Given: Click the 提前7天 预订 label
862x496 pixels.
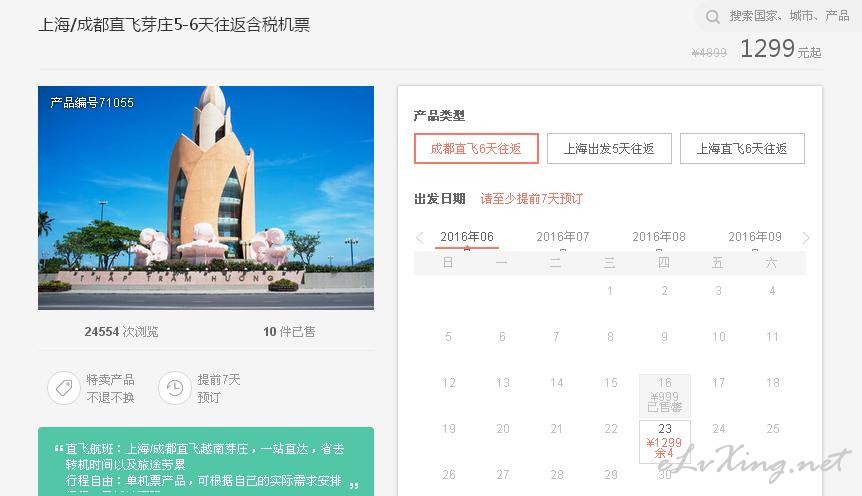Looking at the screenshot, I should click(x=218, y=388).
